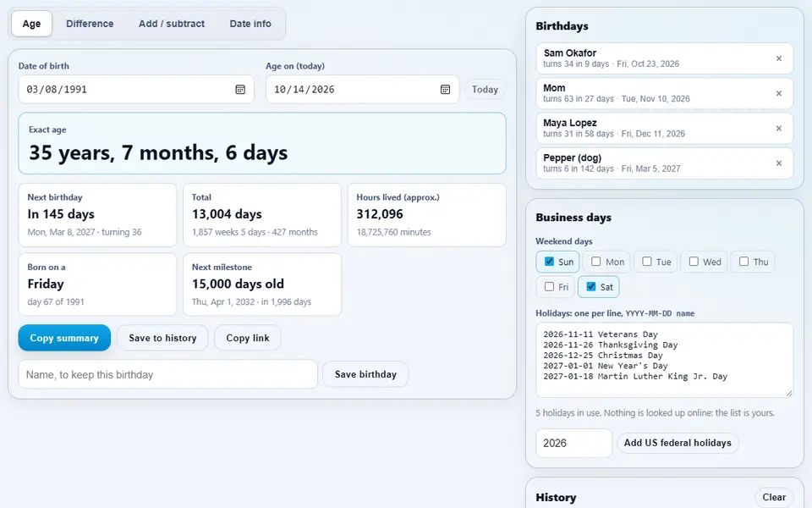This screenshot has width=812, height=508.
Task: Click the "In 145 days" next birthday value
Action: pyautogui.click(x=61, y=214)
